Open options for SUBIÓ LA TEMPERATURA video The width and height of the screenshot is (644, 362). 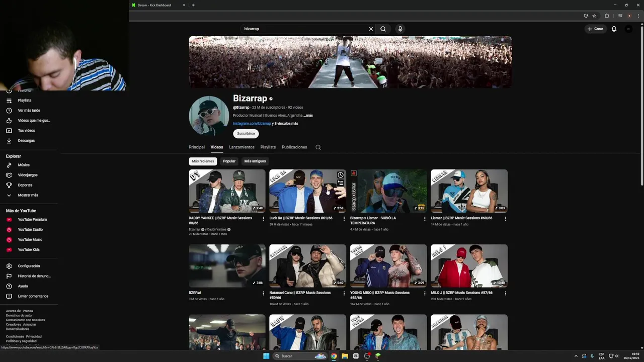[425, 219]
